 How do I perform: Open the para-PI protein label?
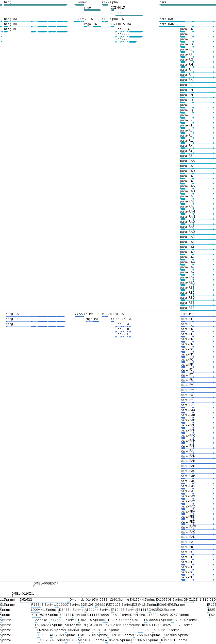(186, 319)
